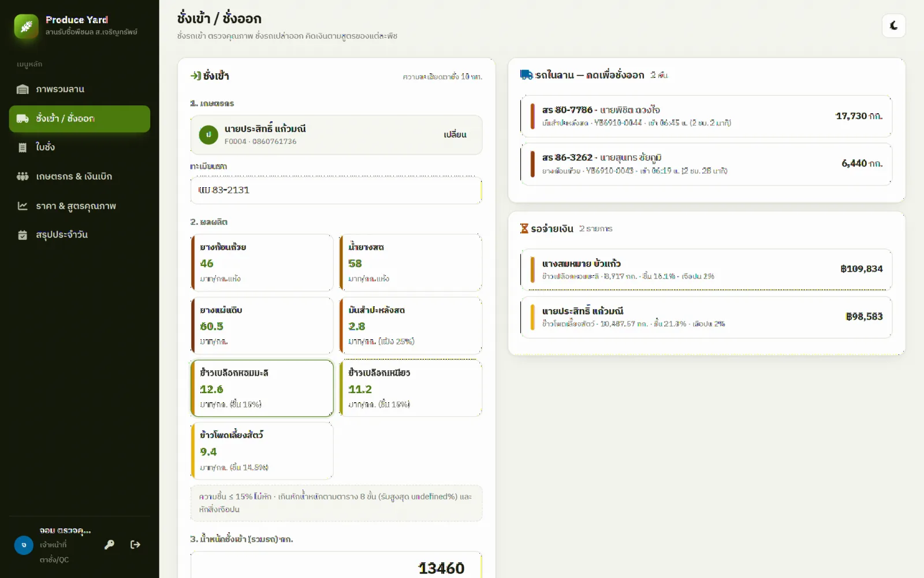This screenshot has height=578, width=924.
Task: Click the ภาพรวมลาน warehouse icon
Action: (23, 89)
